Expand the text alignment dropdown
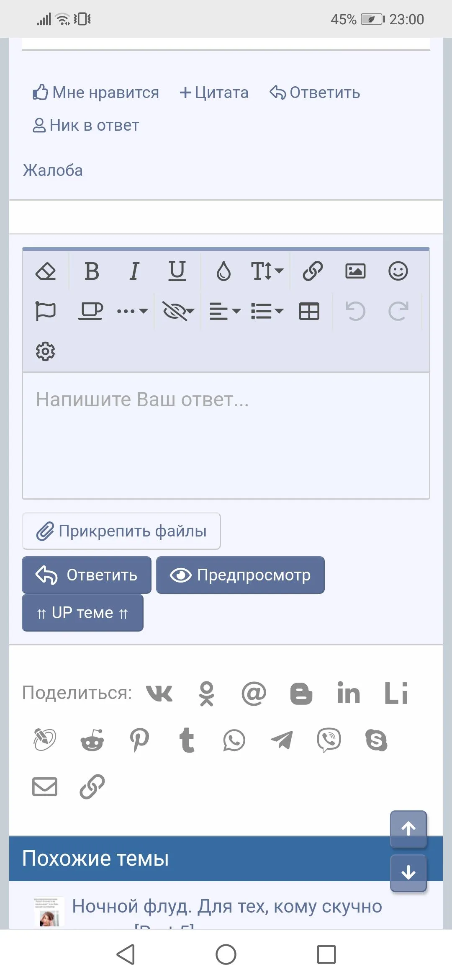Screen dimensions: 452x980 point(225,311)
